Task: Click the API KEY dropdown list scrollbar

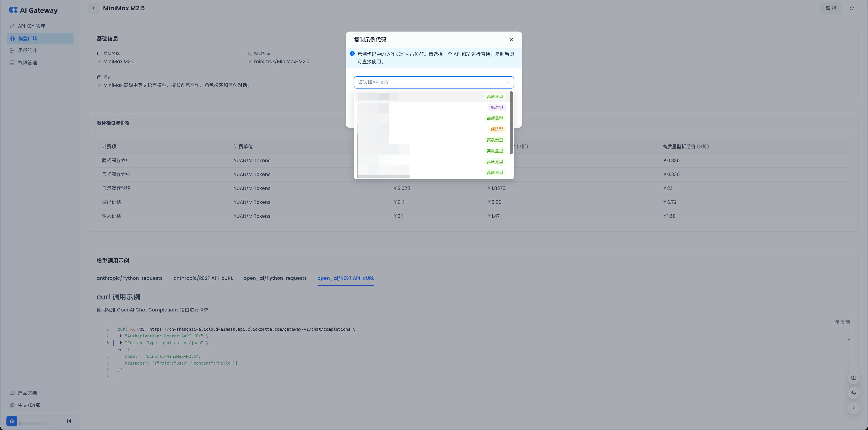Action: (511, 123)
